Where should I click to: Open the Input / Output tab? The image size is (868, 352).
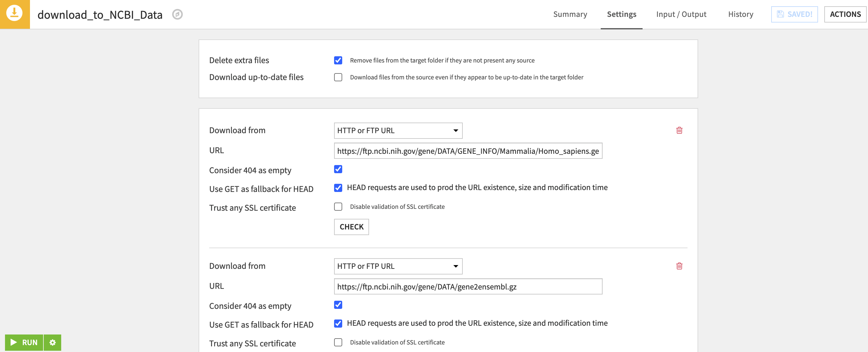click(x=681, y=14)
